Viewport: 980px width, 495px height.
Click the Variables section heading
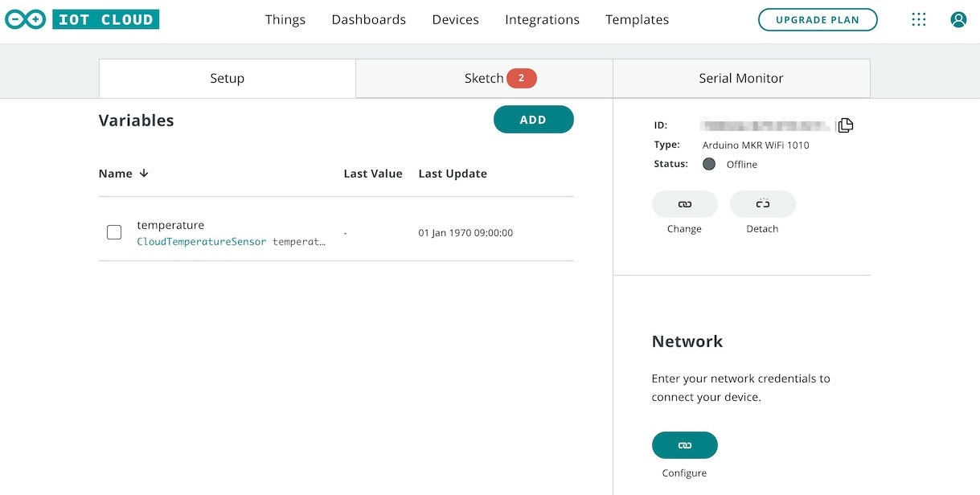pyautogui.click(x=136, y=121)
